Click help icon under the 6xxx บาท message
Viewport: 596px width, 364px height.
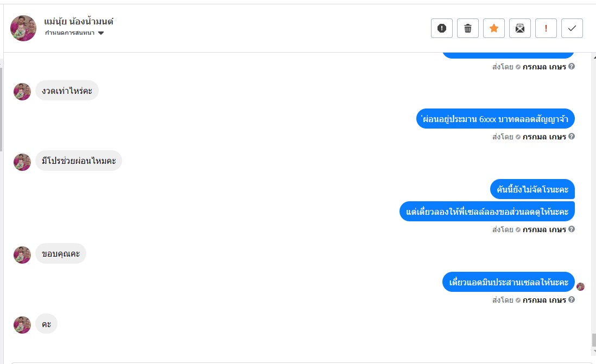point(572,137)
